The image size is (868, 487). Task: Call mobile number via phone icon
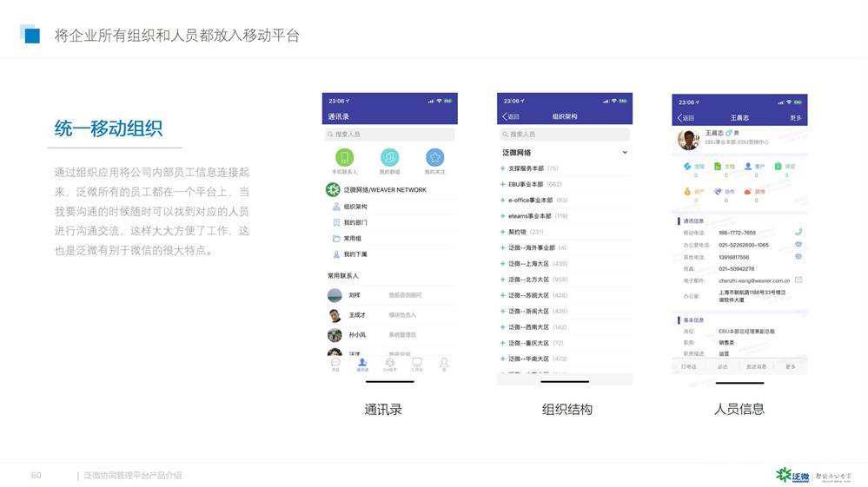798,232
